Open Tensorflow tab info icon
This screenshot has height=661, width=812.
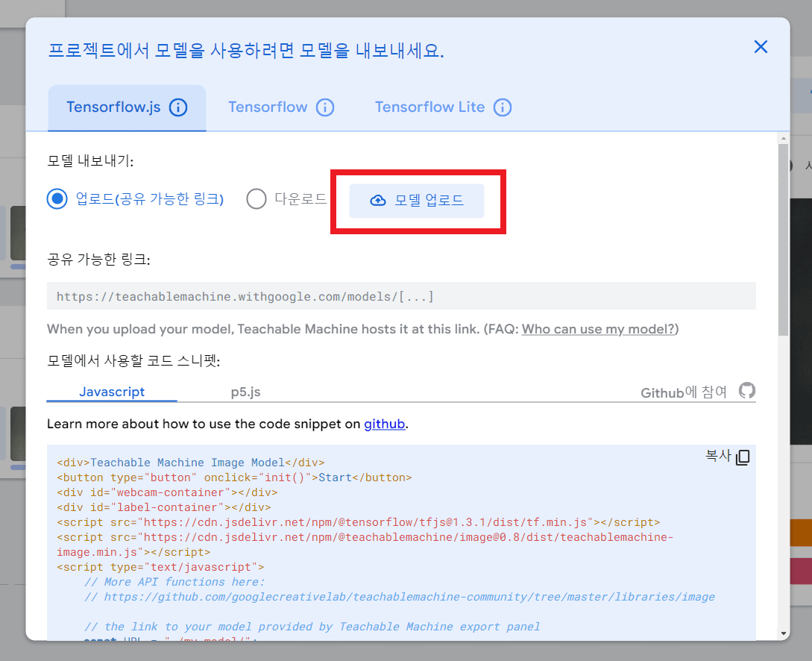(x=325, y=107)
